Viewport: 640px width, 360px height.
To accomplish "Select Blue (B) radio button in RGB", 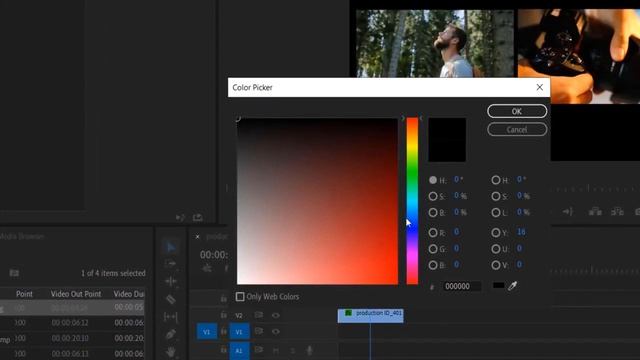I will tap(433, 265).
